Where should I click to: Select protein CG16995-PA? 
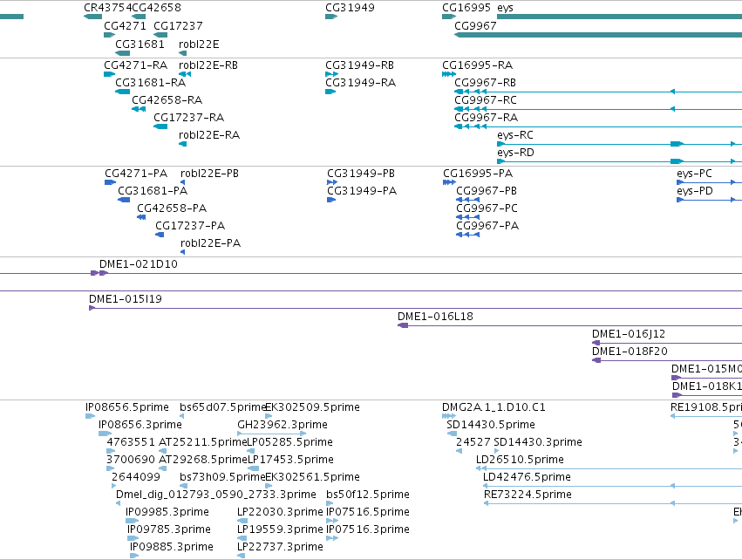click(x=478, y=174)
